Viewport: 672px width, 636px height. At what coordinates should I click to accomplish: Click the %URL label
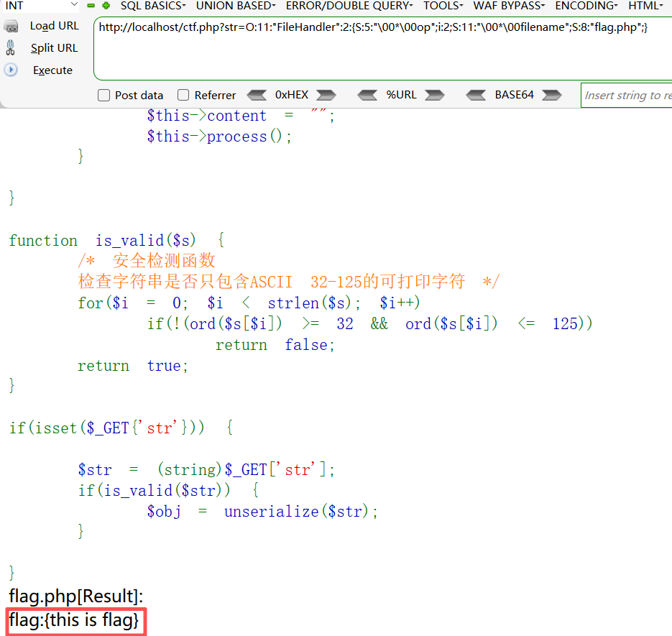[x=401, y=95]
